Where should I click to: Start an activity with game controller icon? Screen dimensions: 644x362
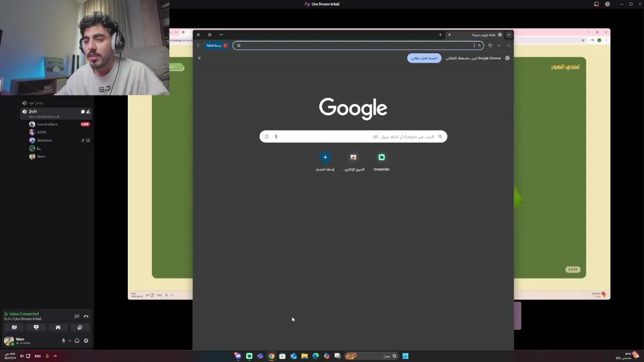58,327
